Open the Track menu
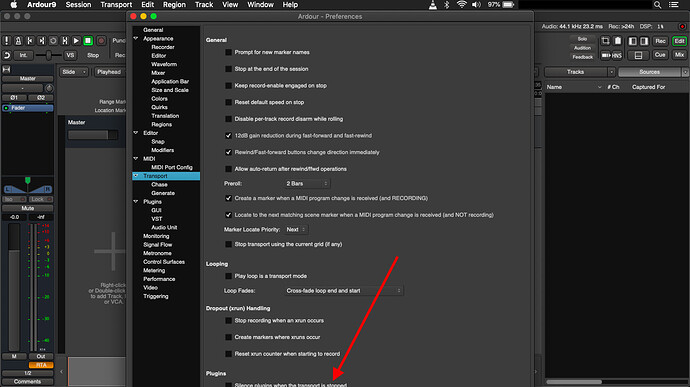 pos(204,5)
